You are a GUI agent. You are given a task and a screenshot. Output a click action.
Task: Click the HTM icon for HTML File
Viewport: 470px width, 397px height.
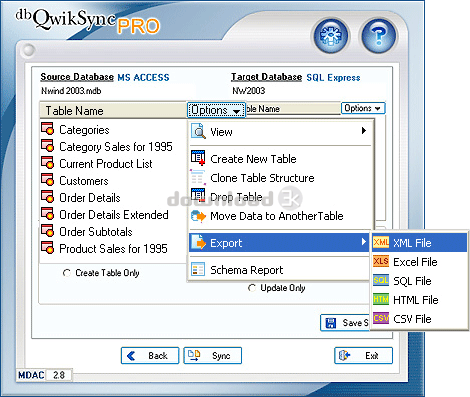click(x=381, y=299)
